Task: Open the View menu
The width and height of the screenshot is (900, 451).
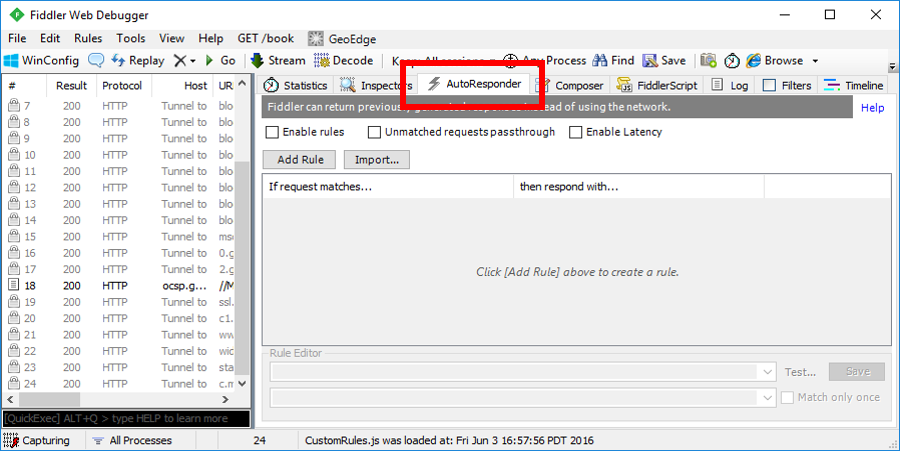Action: [x=172, y=38]
